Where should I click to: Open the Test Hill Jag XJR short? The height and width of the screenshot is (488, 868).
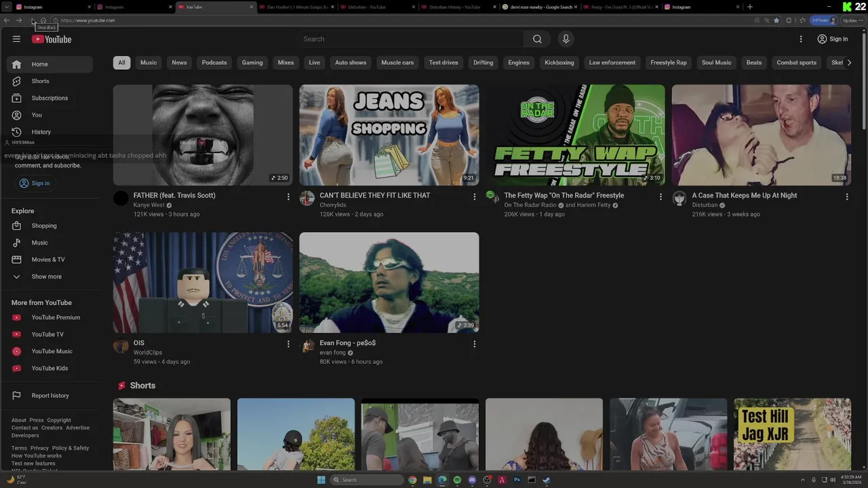[792, 434]
